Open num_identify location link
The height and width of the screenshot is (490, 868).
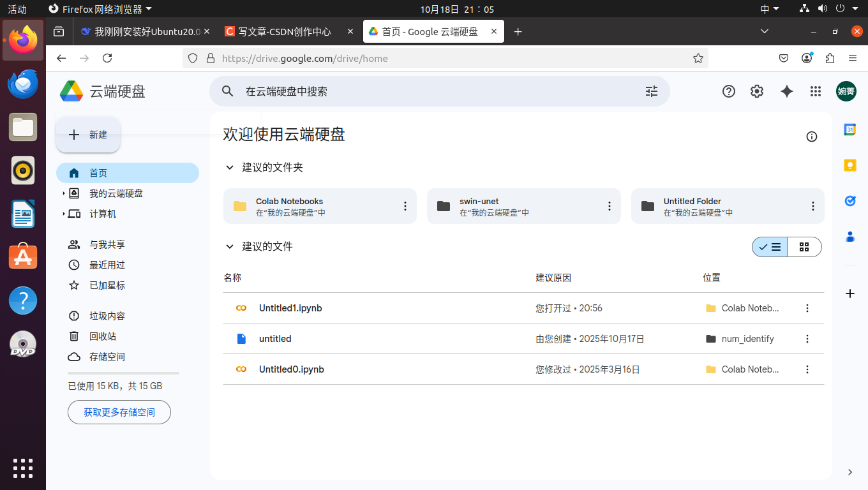click(x=740, y=339)
